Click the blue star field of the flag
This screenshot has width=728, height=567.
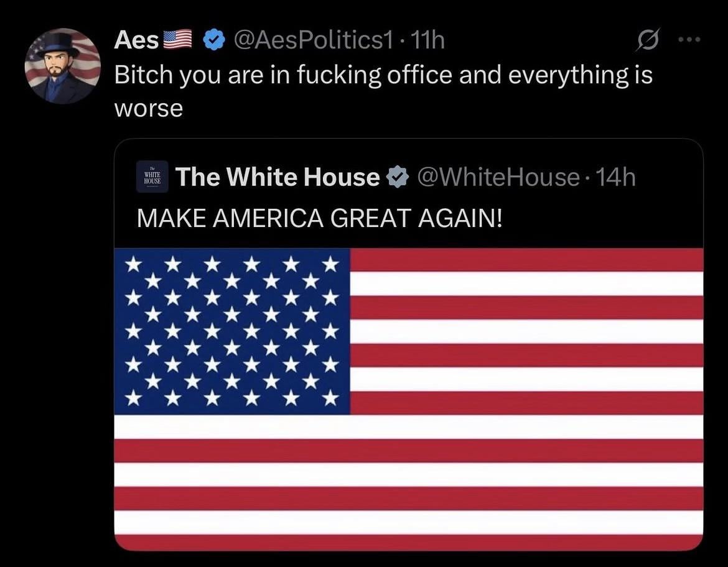pyautogui.click(x=231, y=331)
